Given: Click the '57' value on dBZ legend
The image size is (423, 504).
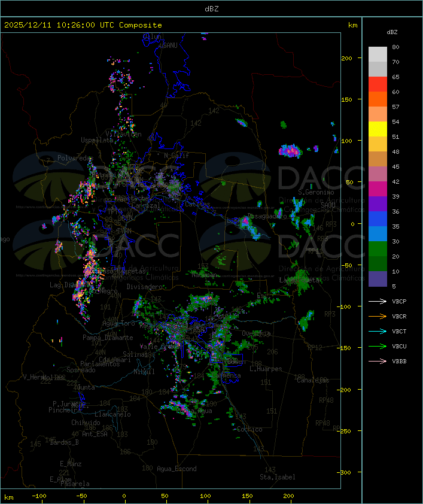Looking at the screenshot, I should tap(395, 107).
